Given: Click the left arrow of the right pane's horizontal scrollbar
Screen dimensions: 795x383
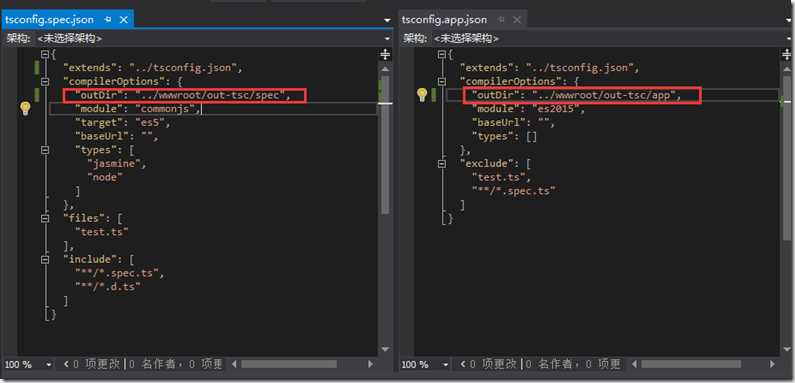Looking at the screenshot, I should pyautogui.click(x=634, y=364).
